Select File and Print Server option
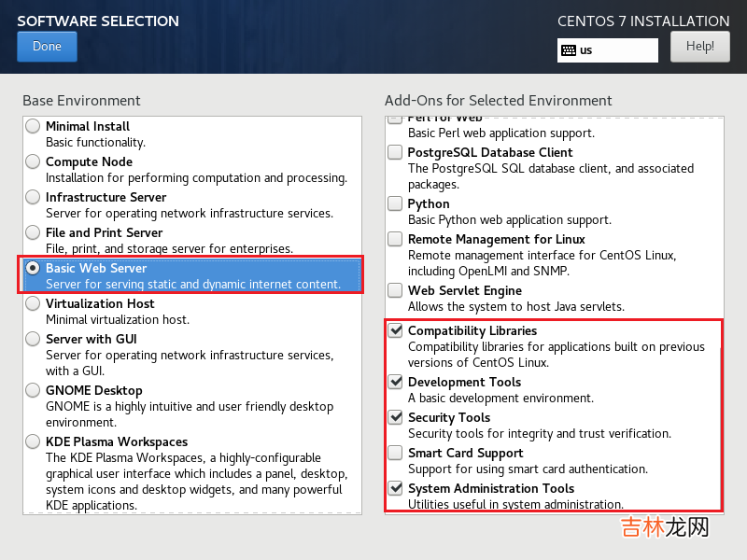This screenshot has width=747, height=560. tap(34, 232)
